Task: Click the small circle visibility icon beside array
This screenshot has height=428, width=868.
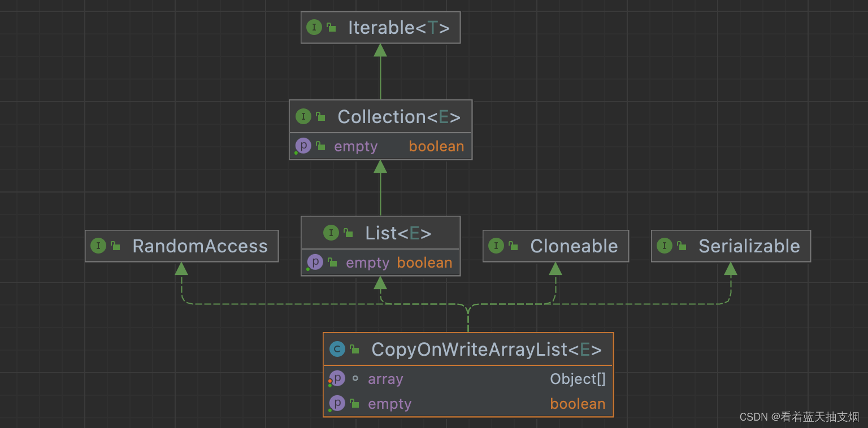Action: [x=355, y=378]
